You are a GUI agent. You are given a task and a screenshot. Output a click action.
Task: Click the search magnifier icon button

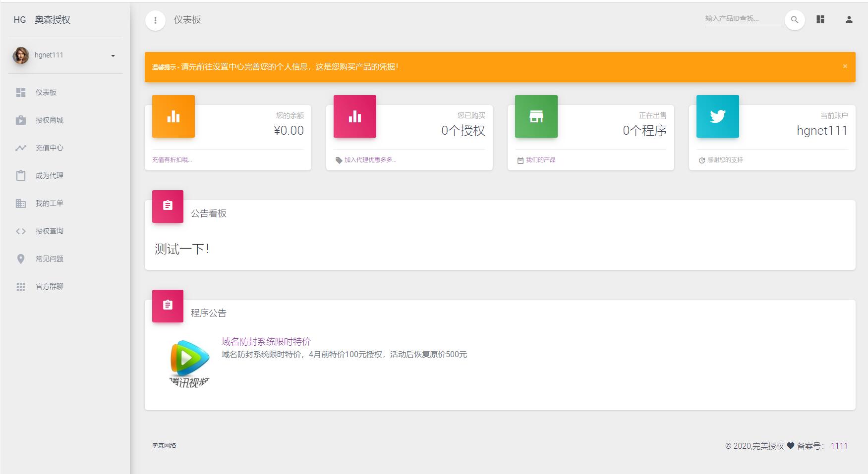coord(794,20)
